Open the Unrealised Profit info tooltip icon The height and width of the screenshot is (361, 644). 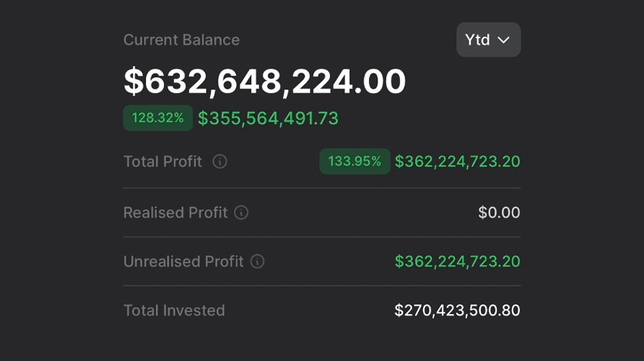point(257,261)
